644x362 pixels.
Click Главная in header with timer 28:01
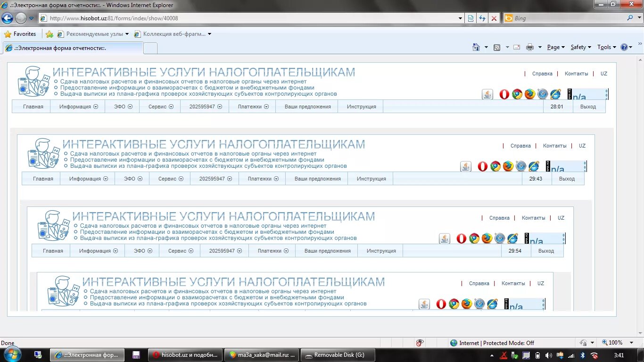pyautogui.click(x=33, y=107)
